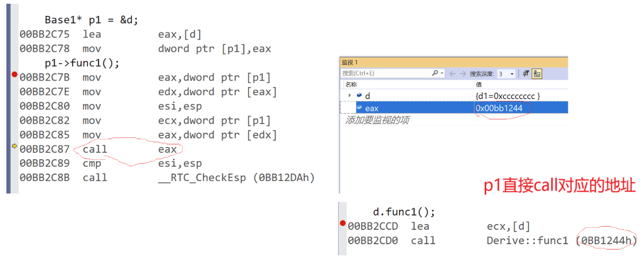Click the variable icon beside eax
This screenshot has width=644, height=258.
click(x=359, y=108)
